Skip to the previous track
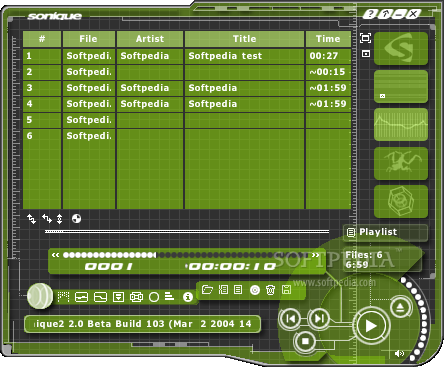The height and width of the screenshot is (367, 444). [x=290, y=319]
